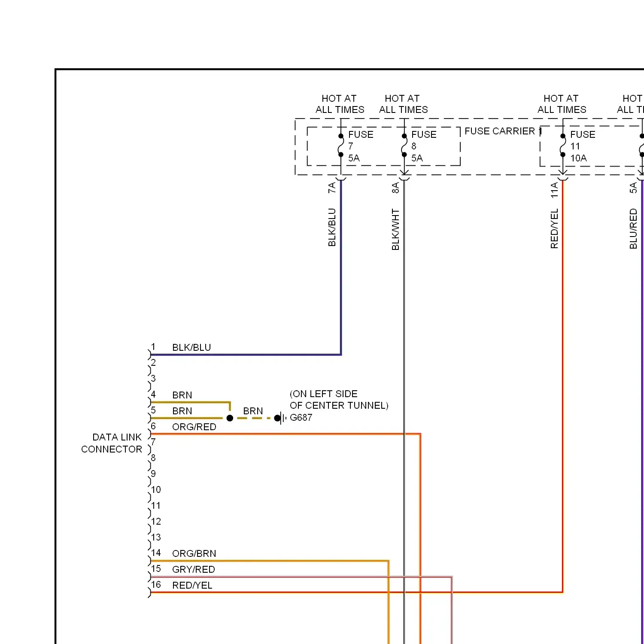644x644 pixels.
Task: Click the "ORG/RED" label at pin 6
Action: [194, 427]
